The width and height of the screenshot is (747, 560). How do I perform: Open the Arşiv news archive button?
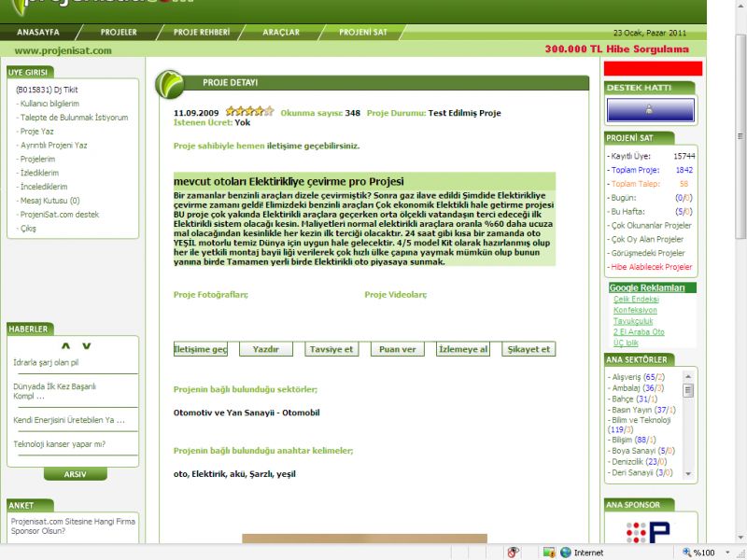75,474
